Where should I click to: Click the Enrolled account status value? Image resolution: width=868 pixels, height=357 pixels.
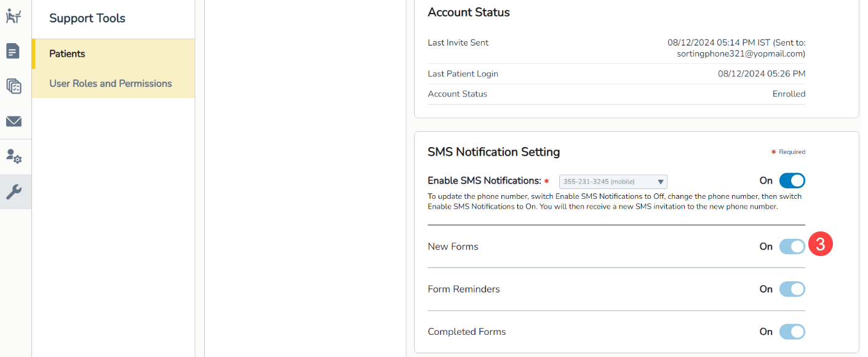pyautogui.click(x=789, y=94)
